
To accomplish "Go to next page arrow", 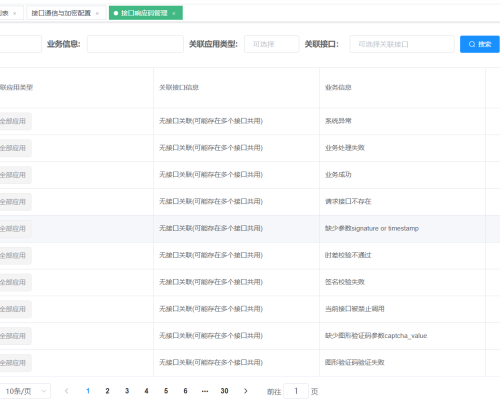I will (x=246, y=391).
